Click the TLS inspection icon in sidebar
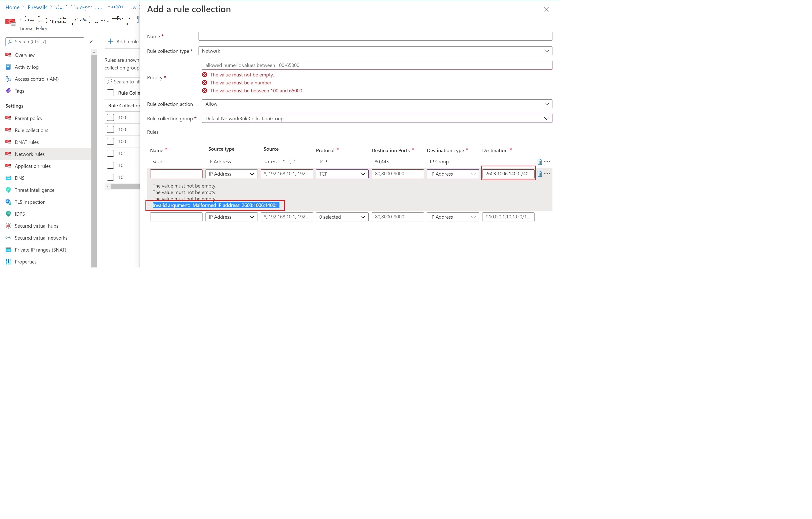 8,202
